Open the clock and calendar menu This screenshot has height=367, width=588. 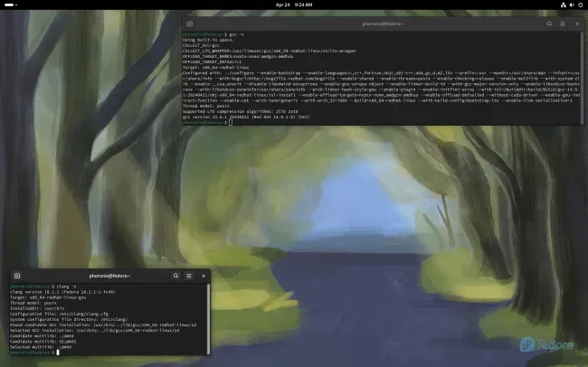(x=294, y=5)
